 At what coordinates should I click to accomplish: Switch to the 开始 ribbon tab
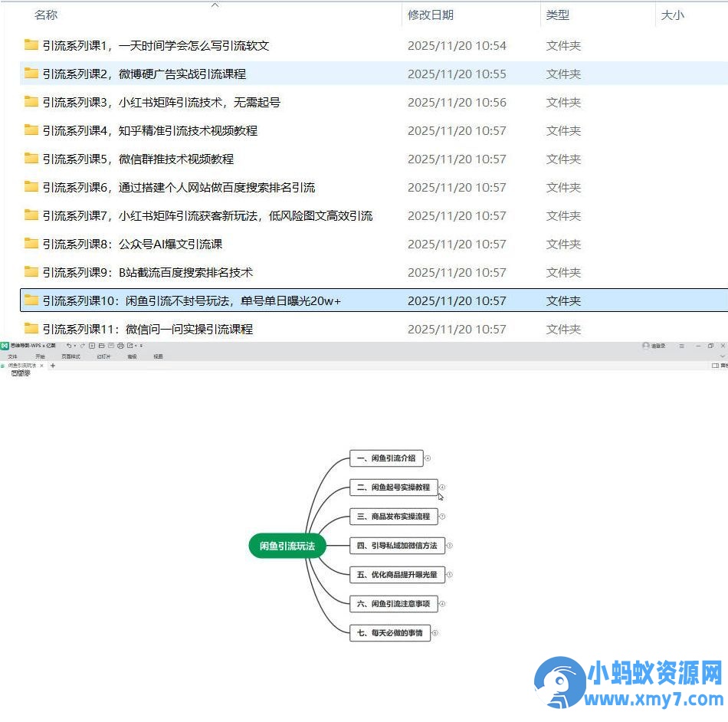[40, 356]
